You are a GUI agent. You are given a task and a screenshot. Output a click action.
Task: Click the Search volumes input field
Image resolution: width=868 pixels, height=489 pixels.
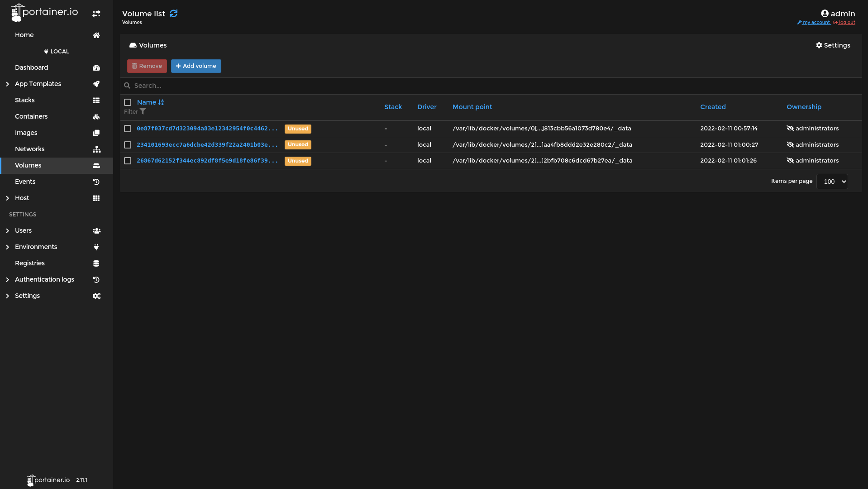coord(491,86)
